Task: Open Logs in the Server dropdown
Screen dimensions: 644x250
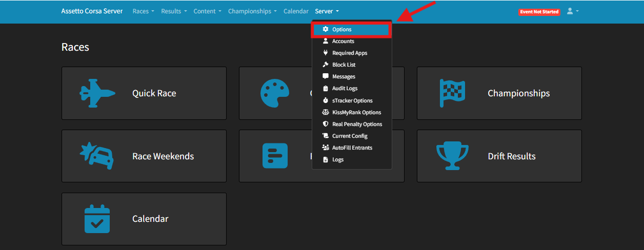Action: click(x=352, y=159)
